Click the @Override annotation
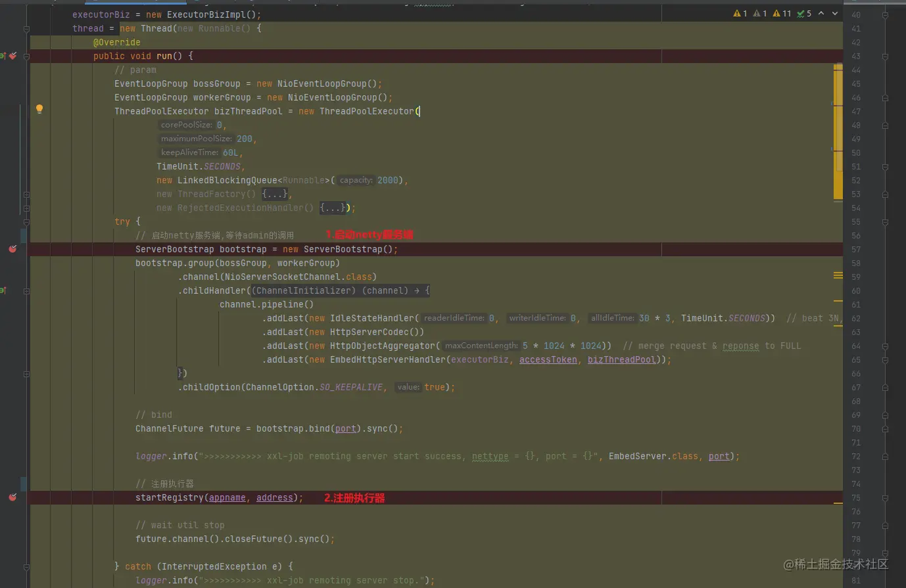Viewport: 906px width, 588px height. (x=117, y=42)
